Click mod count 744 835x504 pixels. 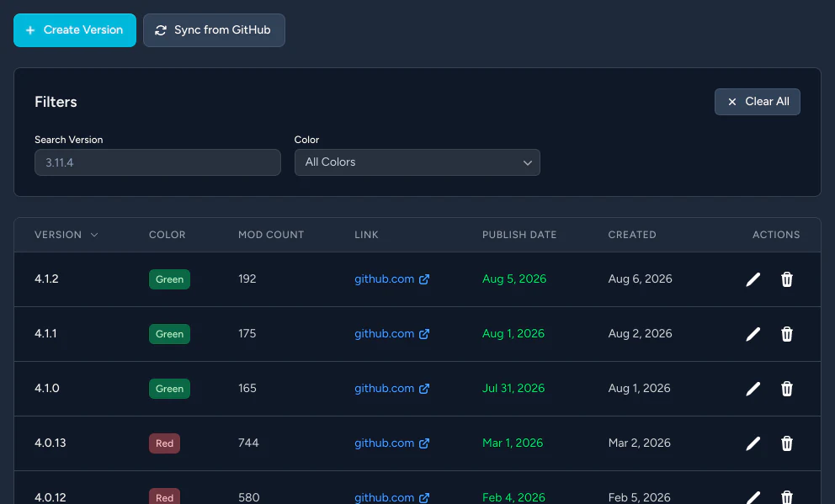click(248, 443)
